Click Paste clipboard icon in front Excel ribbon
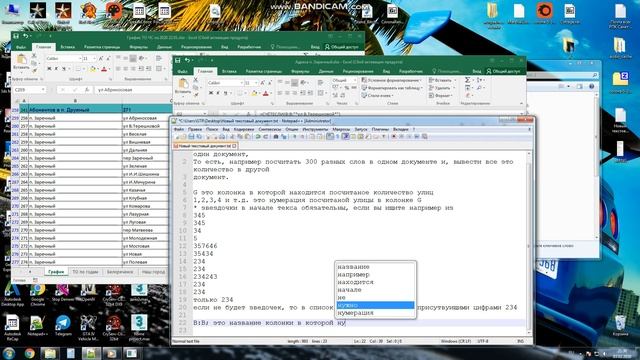 [183, 83]
